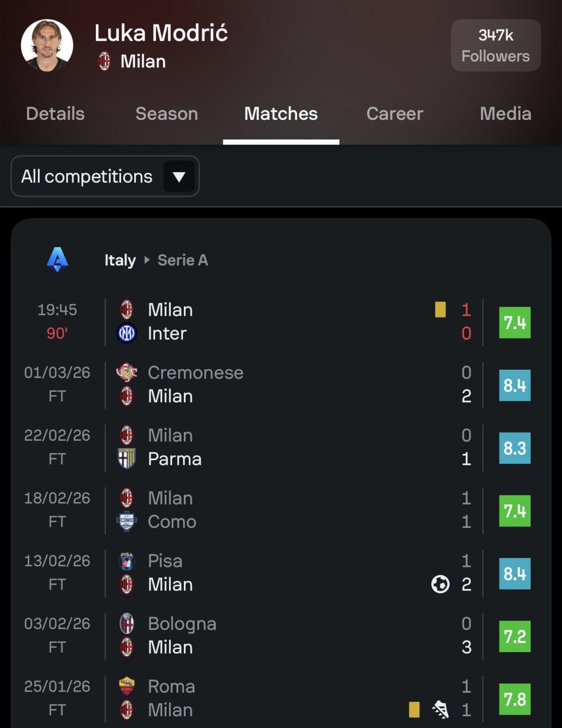Click the Serie A league logo

pos(57,260)
